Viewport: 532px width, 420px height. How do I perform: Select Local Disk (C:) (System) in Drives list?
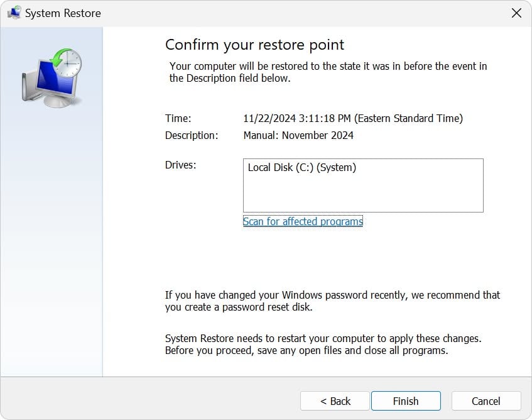point(301,167)
